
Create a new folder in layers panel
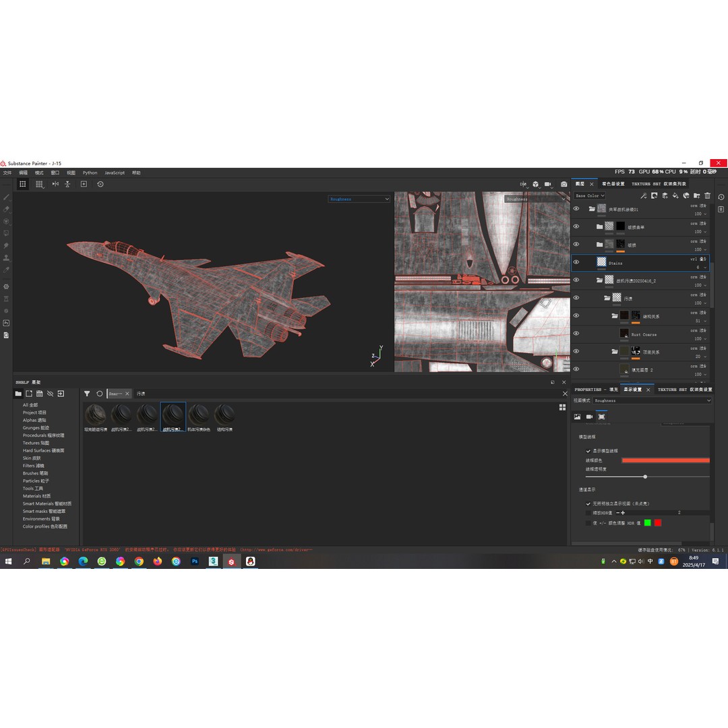697,196
